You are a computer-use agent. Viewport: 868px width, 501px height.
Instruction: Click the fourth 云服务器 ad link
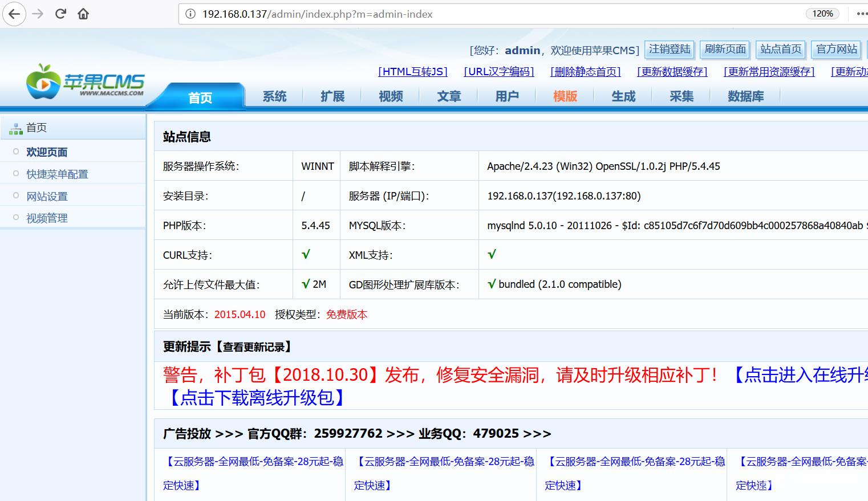[x=801, y=473]
